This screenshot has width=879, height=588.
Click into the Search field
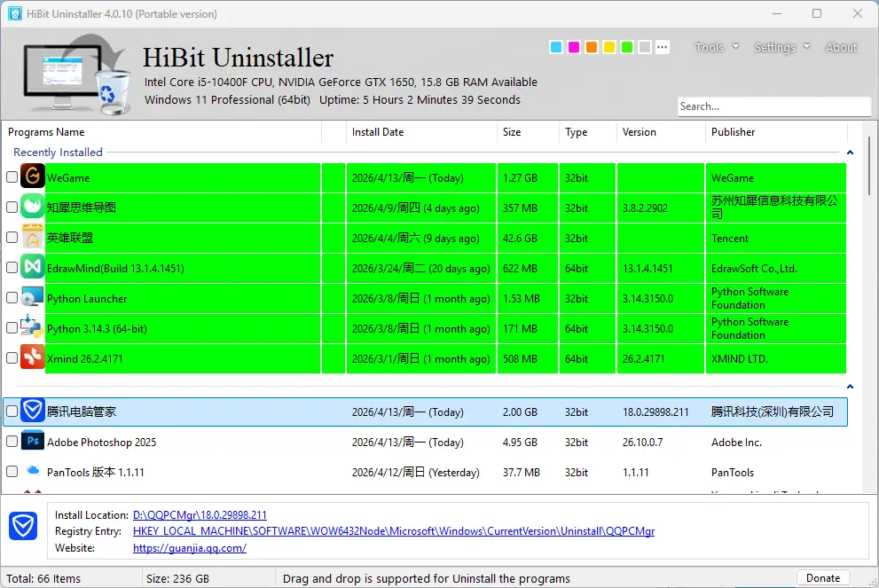click(773, 106)
